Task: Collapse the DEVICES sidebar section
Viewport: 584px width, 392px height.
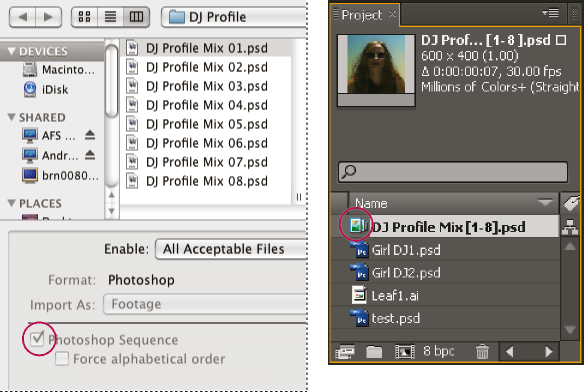Action: point(12,51)
